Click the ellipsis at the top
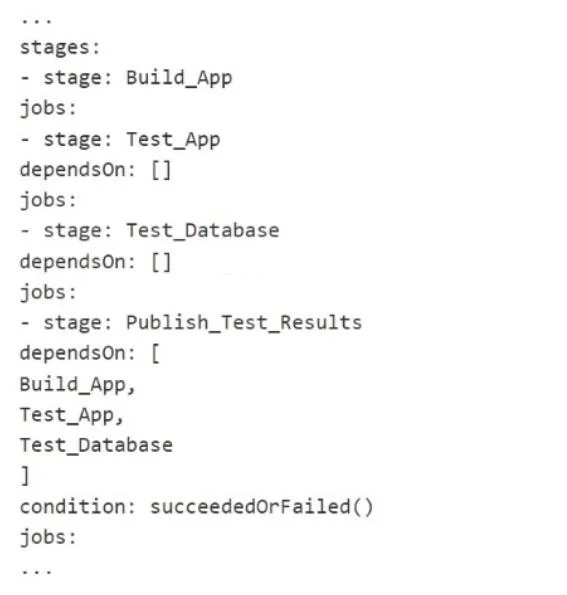 [x=36, y=21]
